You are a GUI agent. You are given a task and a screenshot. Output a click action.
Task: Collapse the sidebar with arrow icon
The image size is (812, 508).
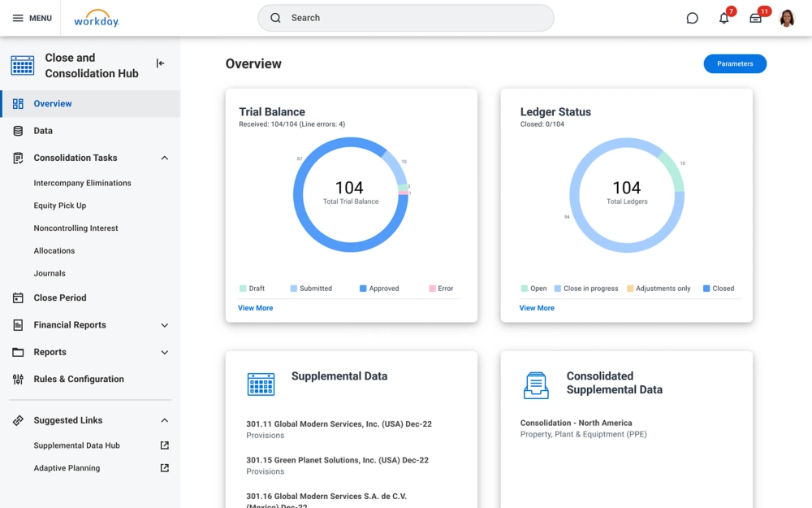point(160,63)
